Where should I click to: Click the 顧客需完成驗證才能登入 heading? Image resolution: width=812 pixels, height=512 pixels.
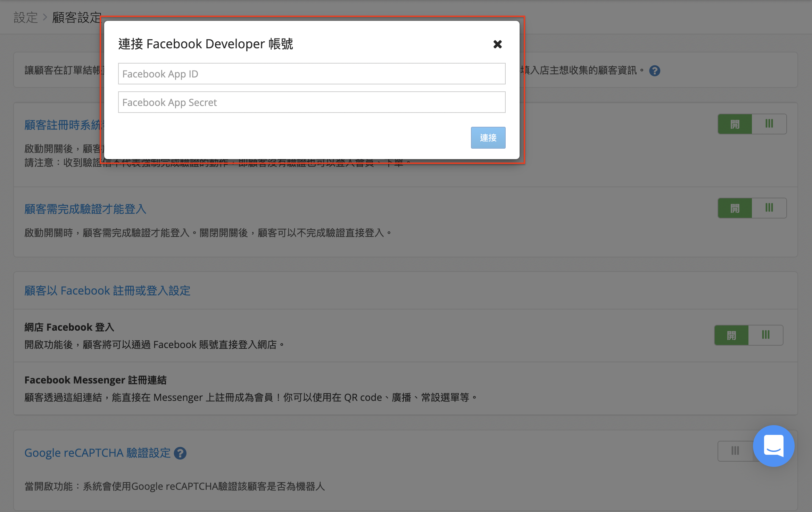(85, 209)
